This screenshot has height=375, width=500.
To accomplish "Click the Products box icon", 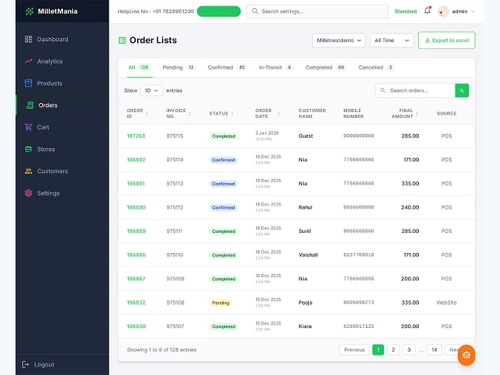I will [28, 83].
